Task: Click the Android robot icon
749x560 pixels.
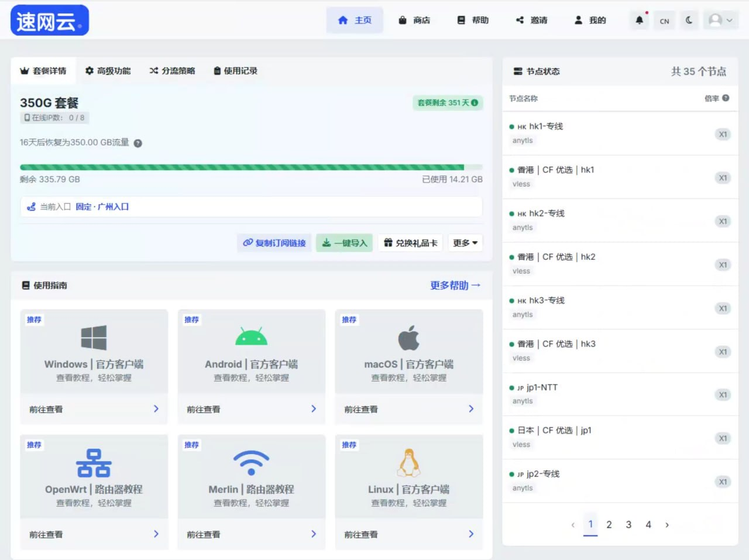Action: coord(251,336)
